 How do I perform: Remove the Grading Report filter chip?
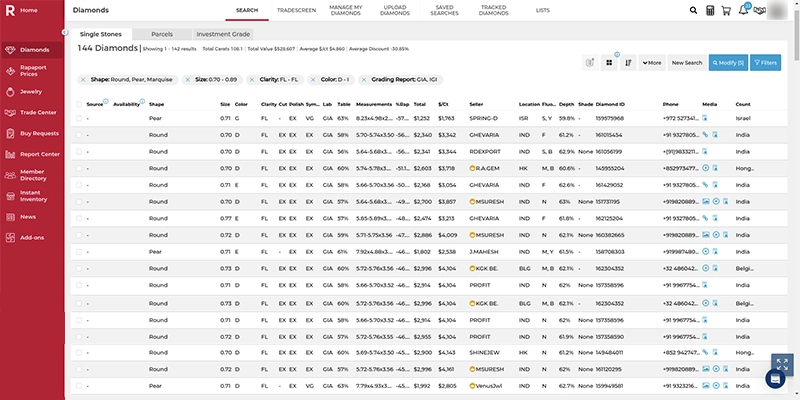[x=364, y=80]
